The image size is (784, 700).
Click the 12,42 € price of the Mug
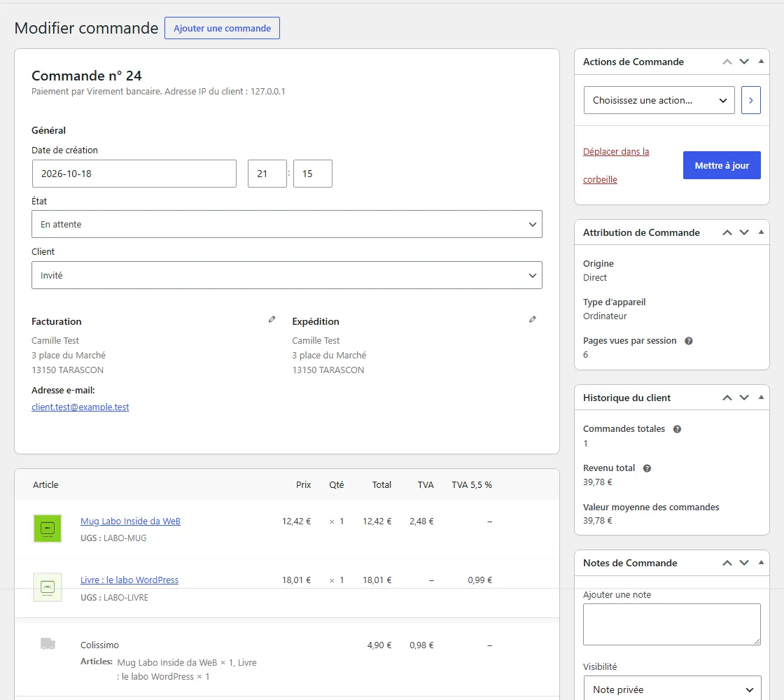[296, 521]
